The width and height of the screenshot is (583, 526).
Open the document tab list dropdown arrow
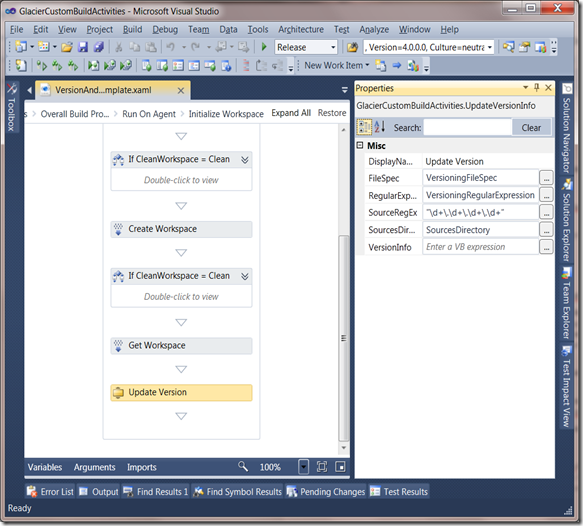click(345, 90)
